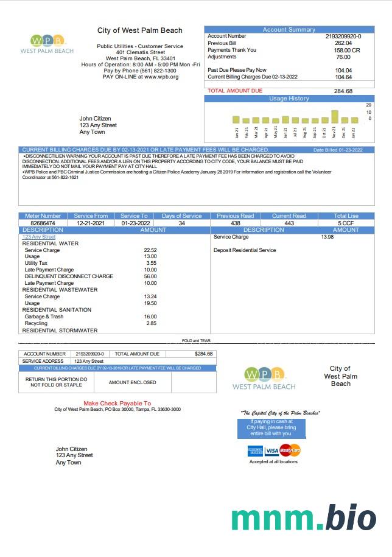The width and height of the screenshot is (392, 557).
Task: Click the MasterCard icon
Action: (290, 451)
